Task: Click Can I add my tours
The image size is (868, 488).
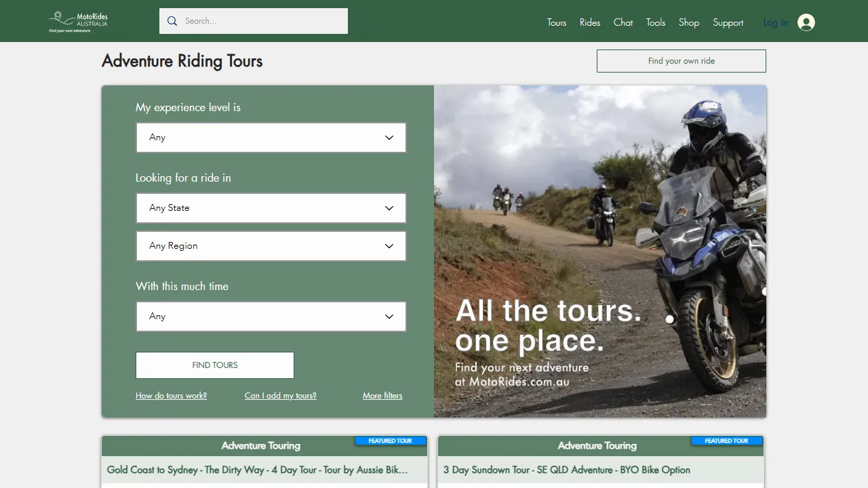Action: [x=280, y=395]
